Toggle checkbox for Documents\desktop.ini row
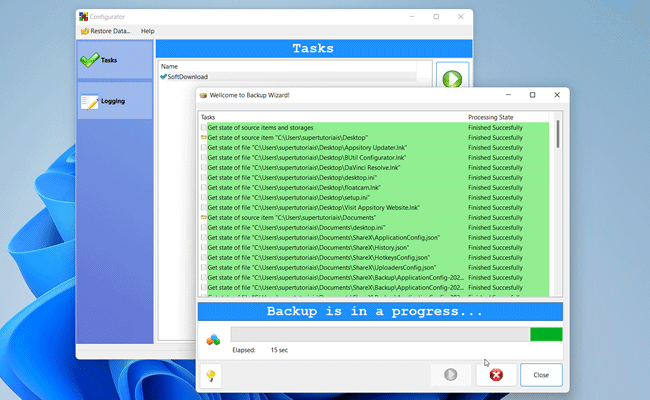The image size is (650, 400). click(204, 228)
